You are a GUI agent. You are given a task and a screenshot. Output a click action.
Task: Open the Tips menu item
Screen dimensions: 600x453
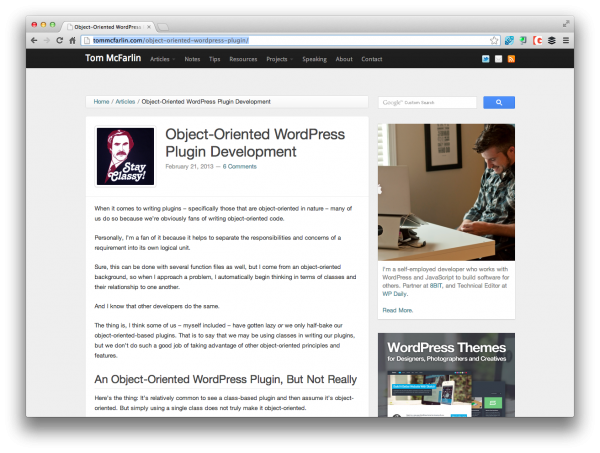pyautogui.click(x=215, y=59)
